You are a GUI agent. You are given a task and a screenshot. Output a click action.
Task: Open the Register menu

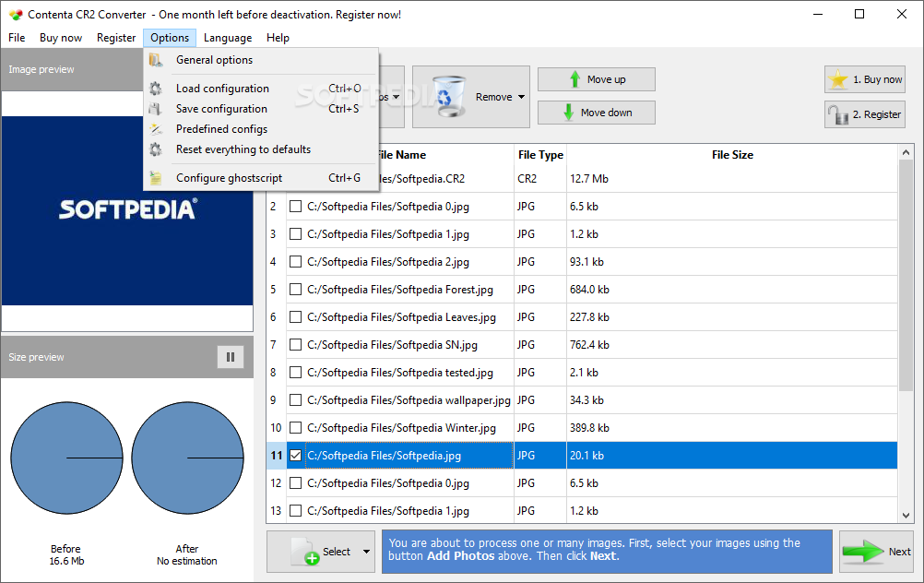116,38
